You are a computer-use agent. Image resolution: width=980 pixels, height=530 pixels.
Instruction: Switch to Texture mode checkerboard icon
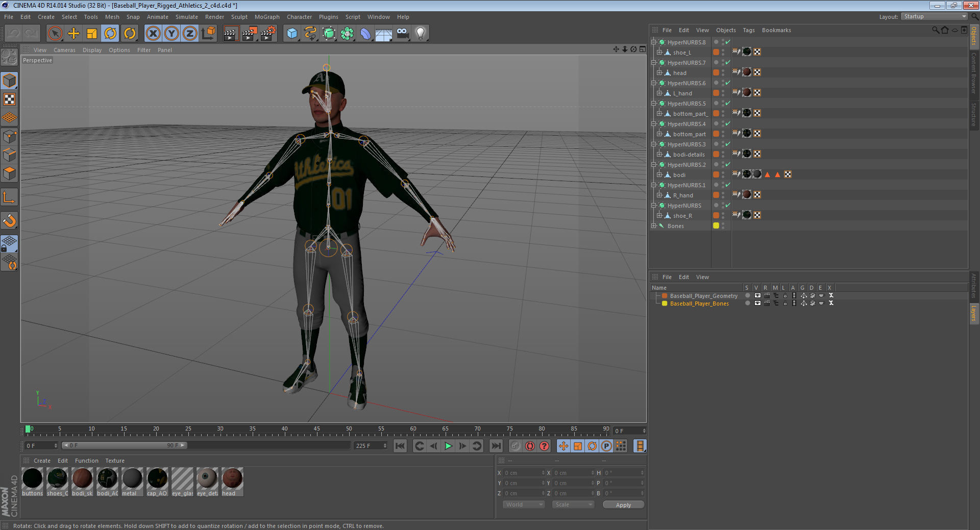(10, 99)
